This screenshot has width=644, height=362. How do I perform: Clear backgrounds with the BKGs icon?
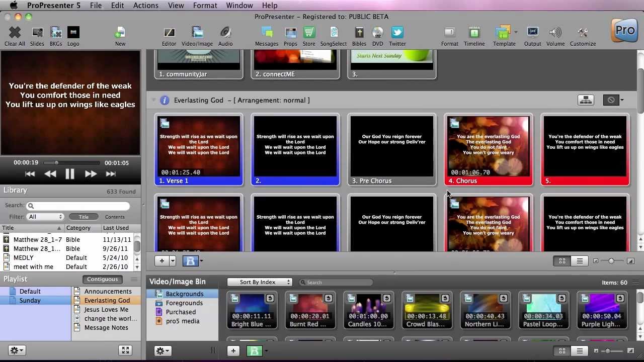tap(56, 33)
